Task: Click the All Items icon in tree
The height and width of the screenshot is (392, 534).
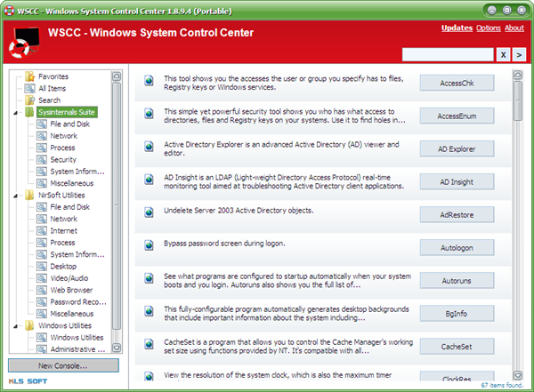Action: pyautogui.click(x=30, y=89)
